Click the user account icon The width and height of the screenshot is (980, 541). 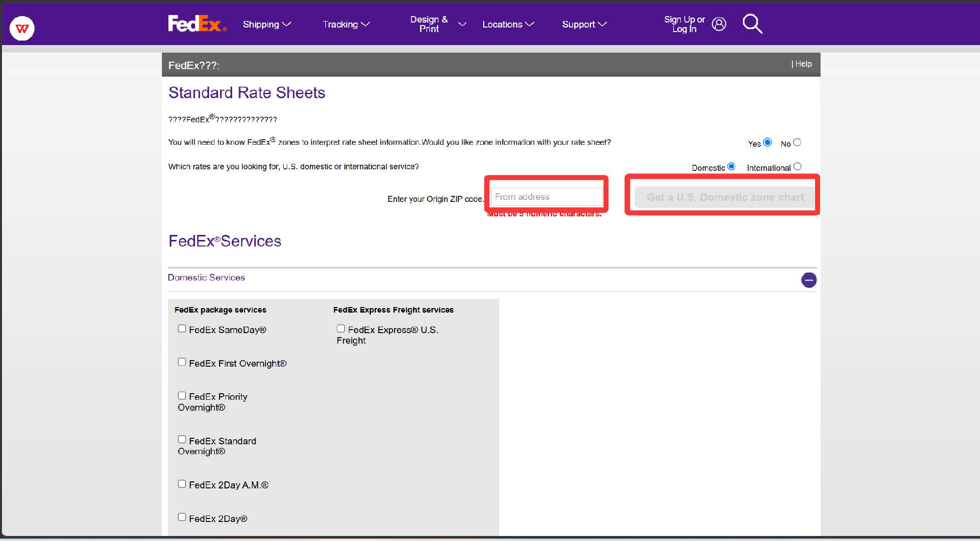719,24
